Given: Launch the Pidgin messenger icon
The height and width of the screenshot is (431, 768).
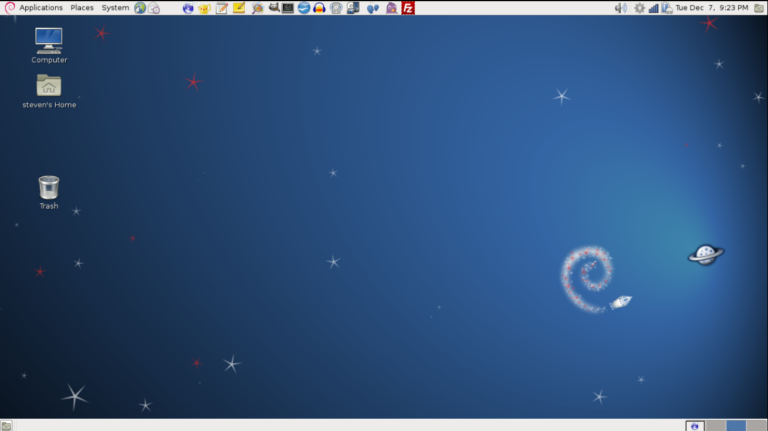Looking at the screenshot, I should pyautogui.click(x=391, y=8).
